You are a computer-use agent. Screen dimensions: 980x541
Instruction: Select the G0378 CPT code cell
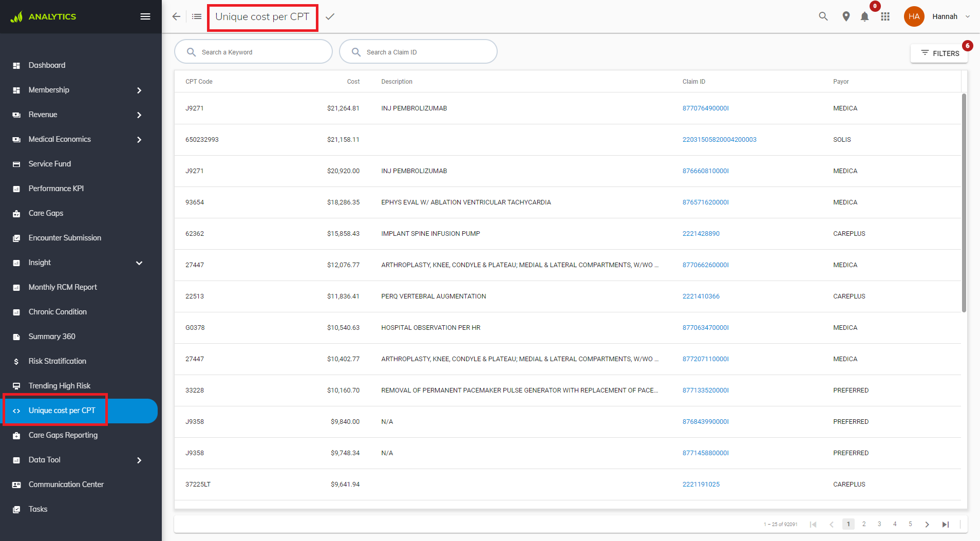pyautogui.click(x=195, y=328)
